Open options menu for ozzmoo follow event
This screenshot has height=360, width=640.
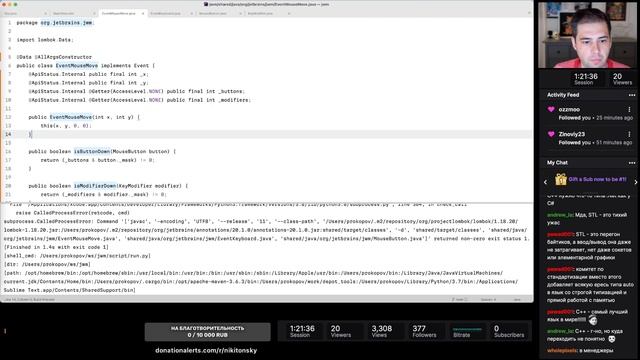[x=629, y=109]
